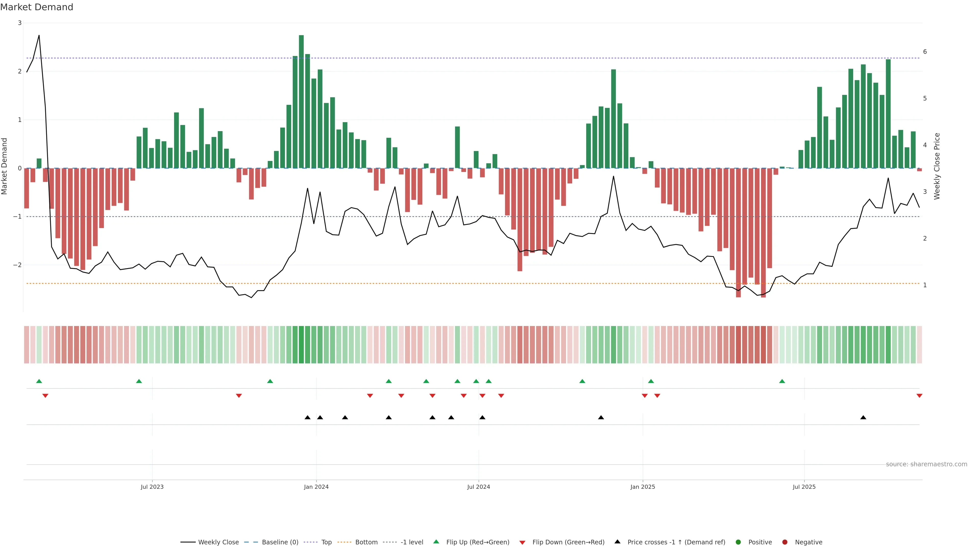Screen dimensions: 980x551
Task: Click the Negative red circle legend icon
Action: coord(785,542)
